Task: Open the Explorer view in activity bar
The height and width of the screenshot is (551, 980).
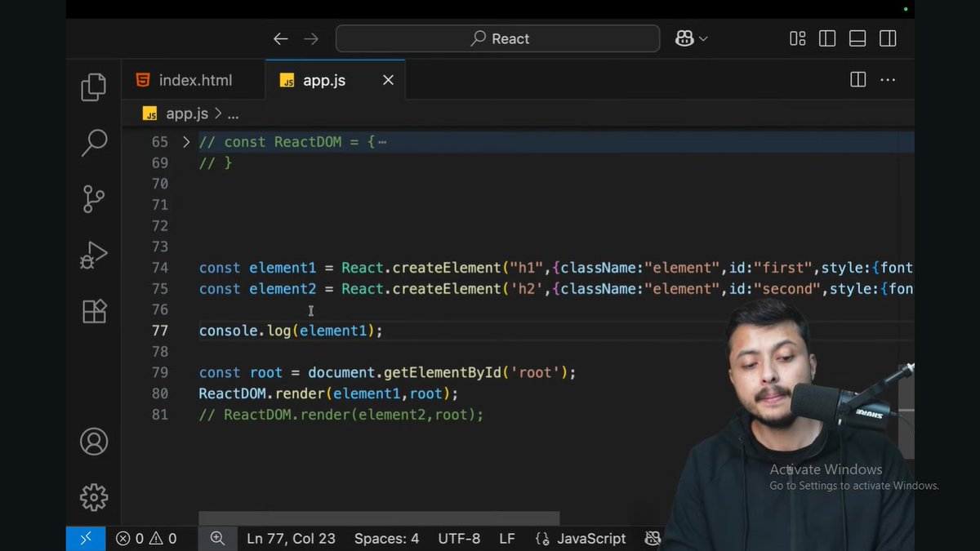Action: coord(94,87)
